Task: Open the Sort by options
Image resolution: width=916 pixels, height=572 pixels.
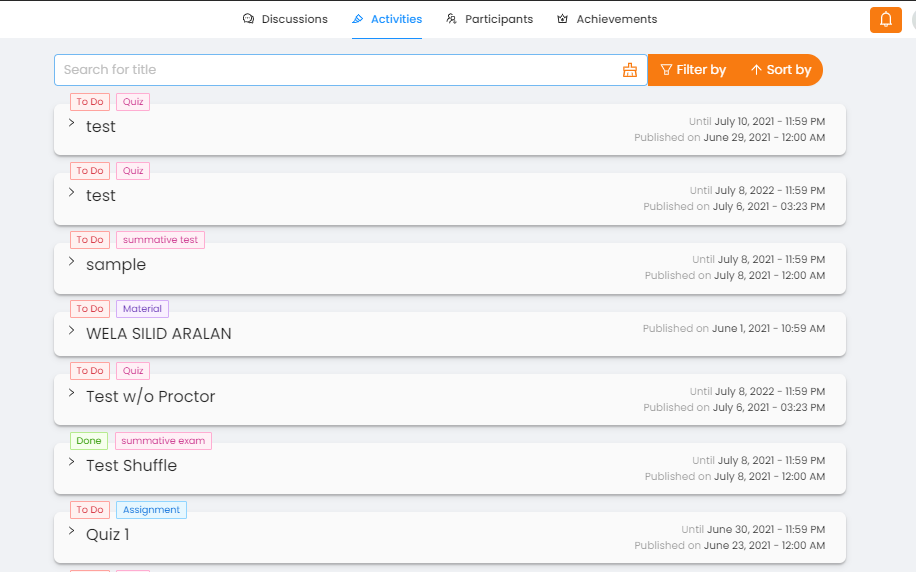Action: [781, 70]
